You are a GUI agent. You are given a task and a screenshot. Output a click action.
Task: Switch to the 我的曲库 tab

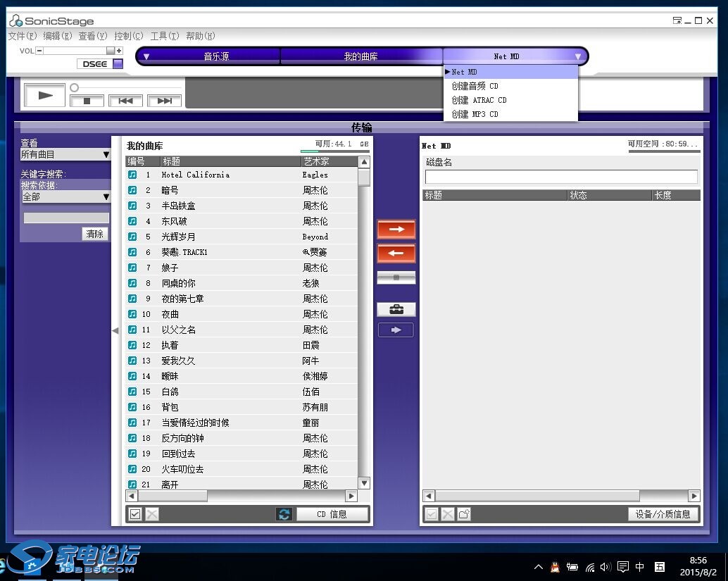point(360,56)
